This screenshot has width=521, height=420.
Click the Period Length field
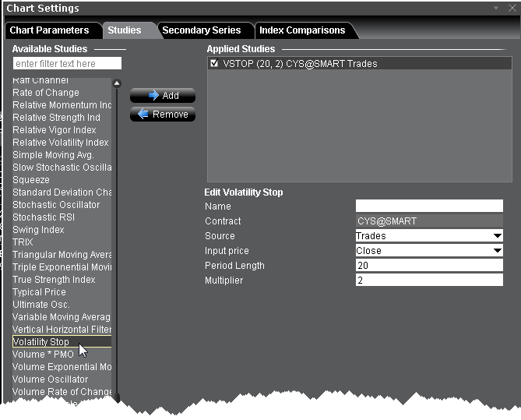(x=429, y=266)
